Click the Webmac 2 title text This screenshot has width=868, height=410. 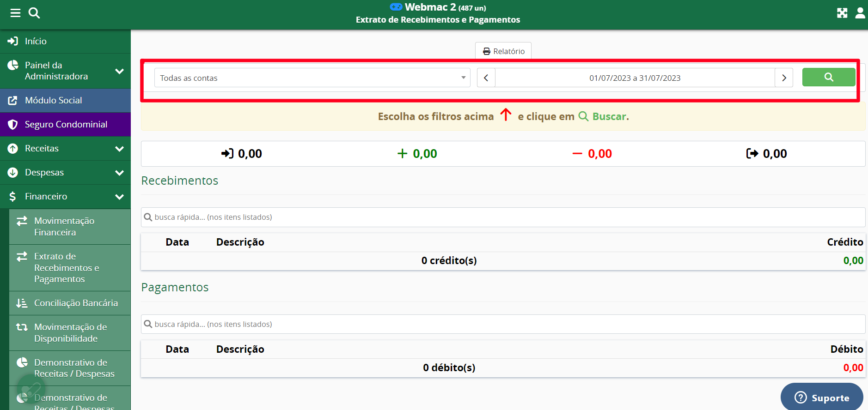point(430,7)
